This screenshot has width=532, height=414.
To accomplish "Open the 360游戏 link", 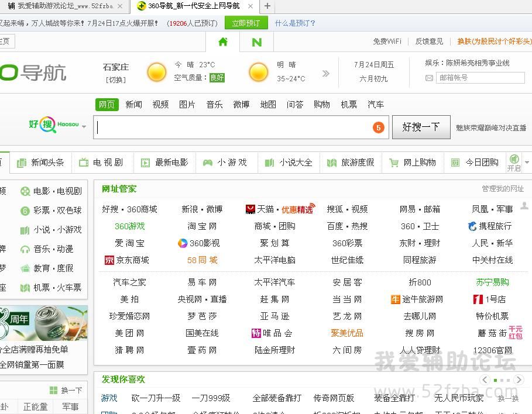I will 129,226.
